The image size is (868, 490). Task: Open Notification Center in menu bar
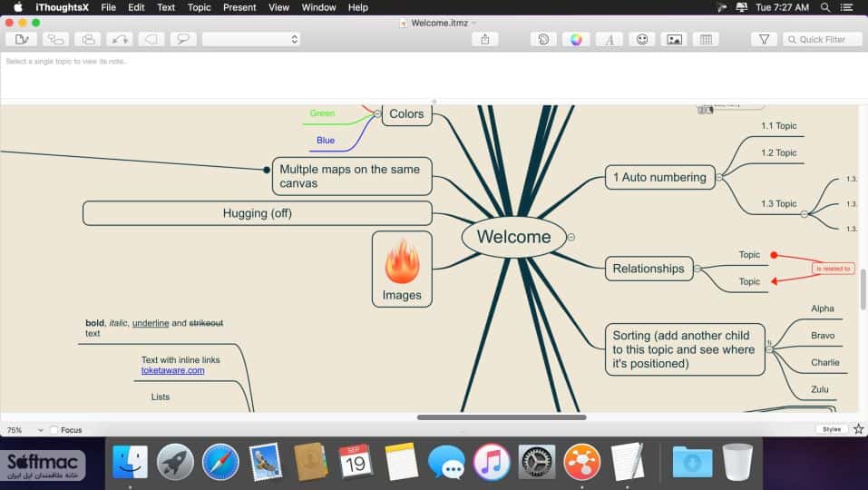pyautogui.click(x=847, y=7)
